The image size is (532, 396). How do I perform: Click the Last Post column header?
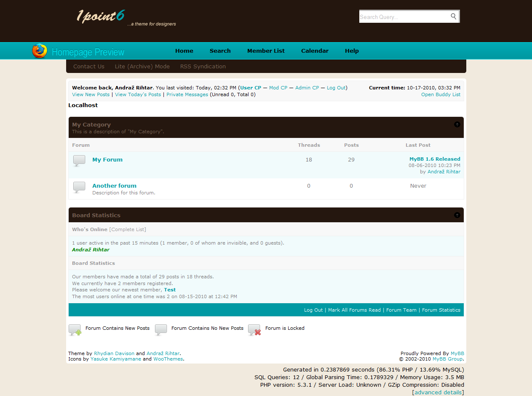click(x=418, y=145)
